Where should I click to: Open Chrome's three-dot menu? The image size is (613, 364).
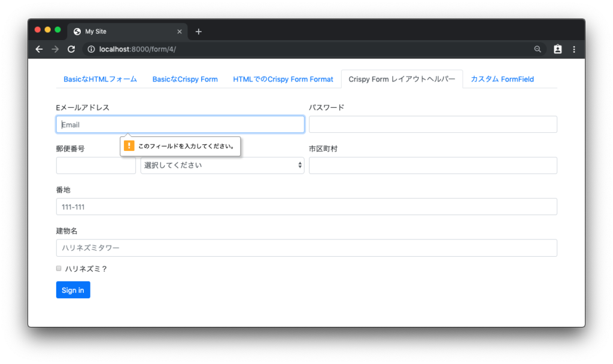(574, 49)
